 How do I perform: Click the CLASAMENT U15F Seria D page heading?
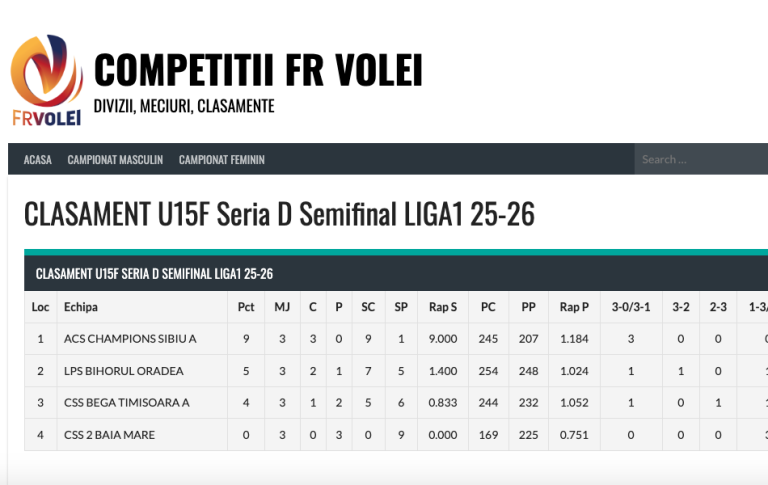[x=279, y=214]
